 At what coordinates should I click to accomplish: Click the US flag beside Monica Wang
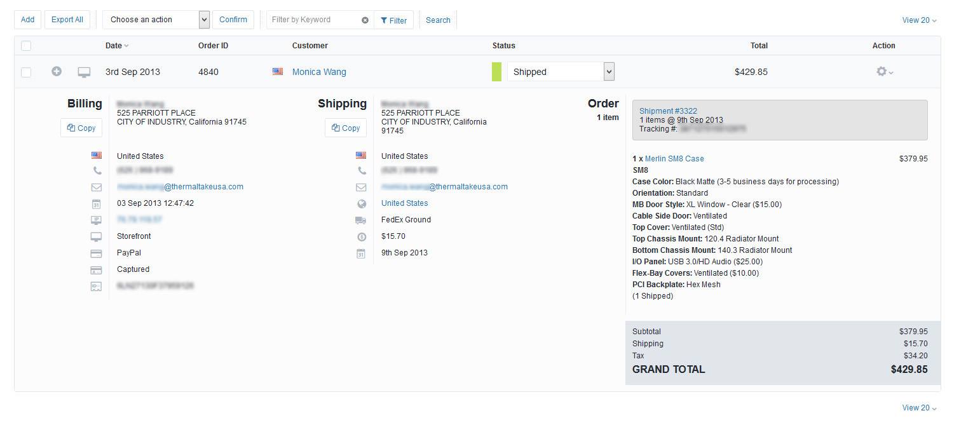click(x=278, y=72)
